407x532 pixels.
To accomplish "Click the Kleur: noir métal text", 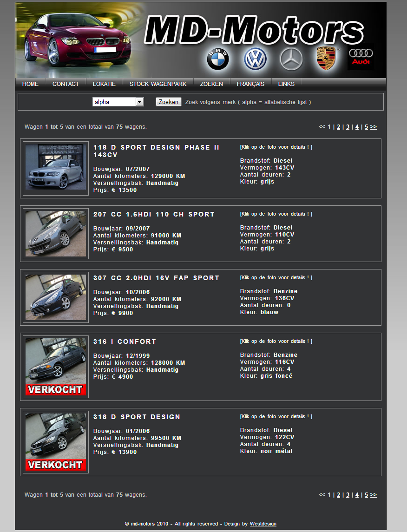I will [x=266, y=451].
